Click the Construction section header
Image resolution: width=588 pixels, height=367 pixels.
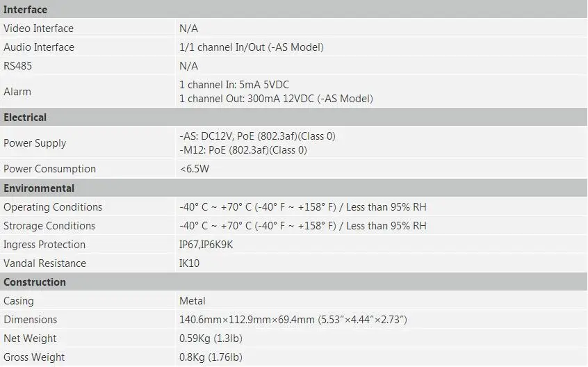point(35,282)
